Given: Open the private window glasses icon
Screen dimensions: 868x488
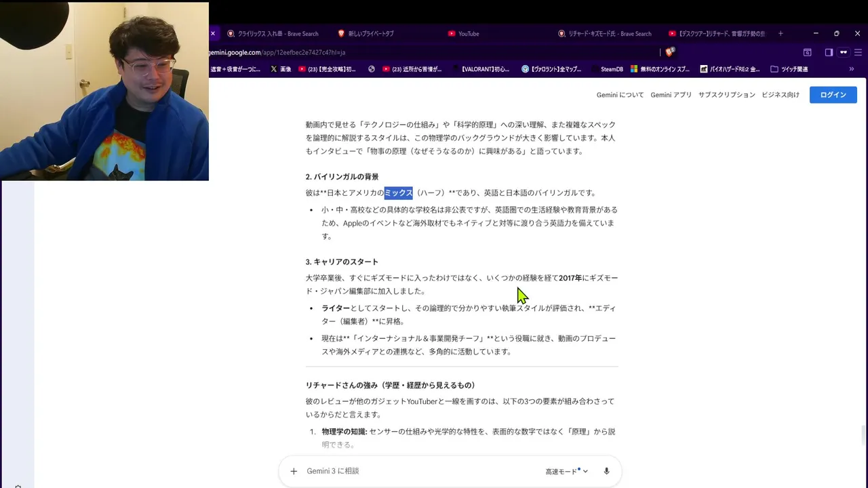Looking at the screenshot, I should tap(844, 52).
